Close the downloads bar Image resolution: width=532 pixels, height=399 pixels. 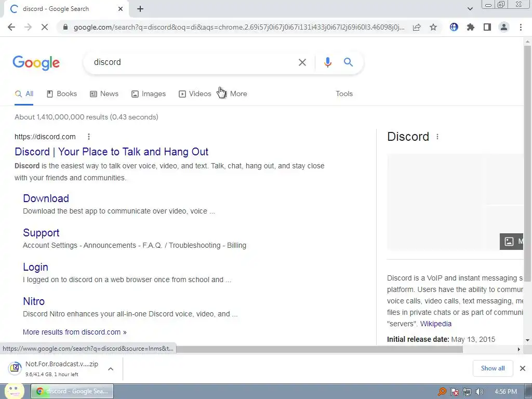523,368
